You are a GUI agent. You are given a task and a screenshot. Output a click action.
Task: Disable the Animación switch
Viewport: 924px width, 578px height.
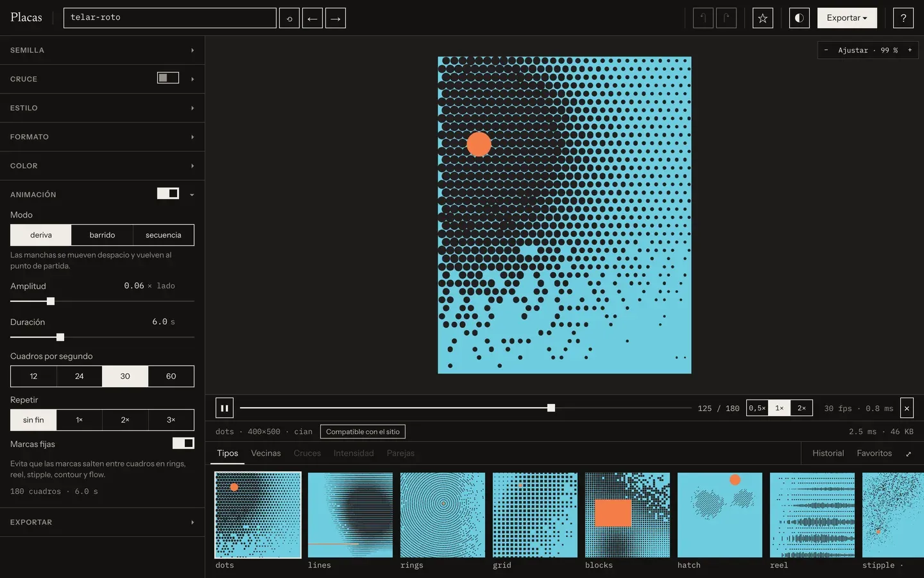(168, 194)
